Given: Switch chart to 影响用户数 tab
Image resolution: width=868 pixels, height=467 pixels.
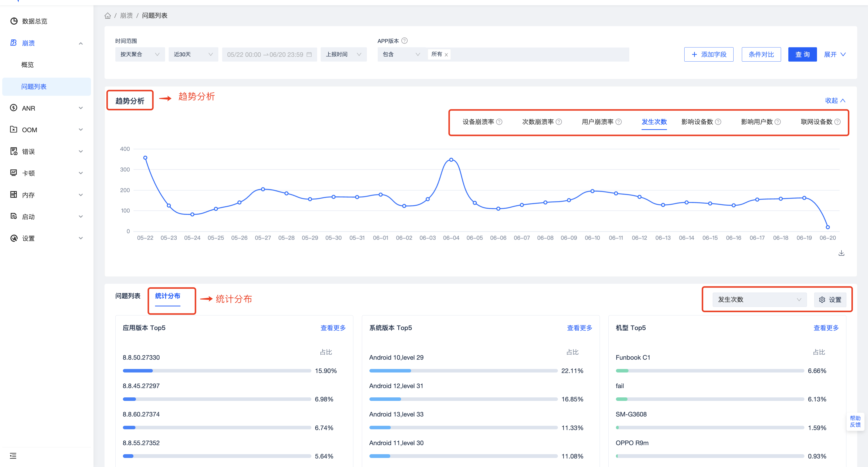Looking at the screenshot, I should point(756,122).
